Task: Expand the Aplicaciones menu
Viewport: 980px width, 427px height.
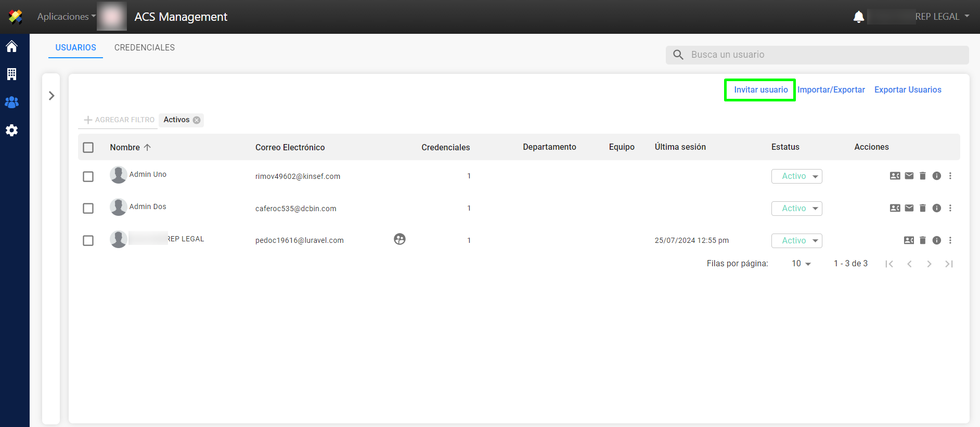Action: click(66, 17)
